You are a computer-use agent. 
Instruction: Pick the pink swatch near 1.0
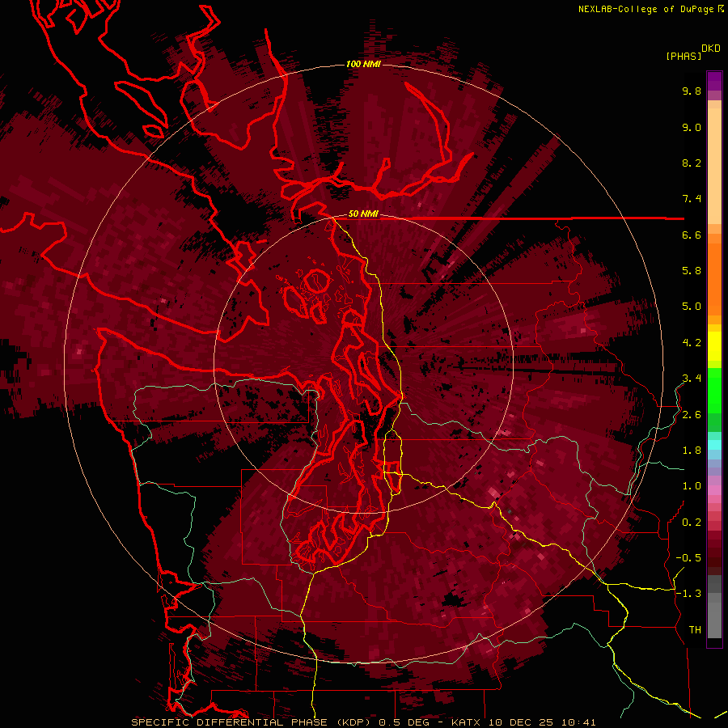click(714, 490)
